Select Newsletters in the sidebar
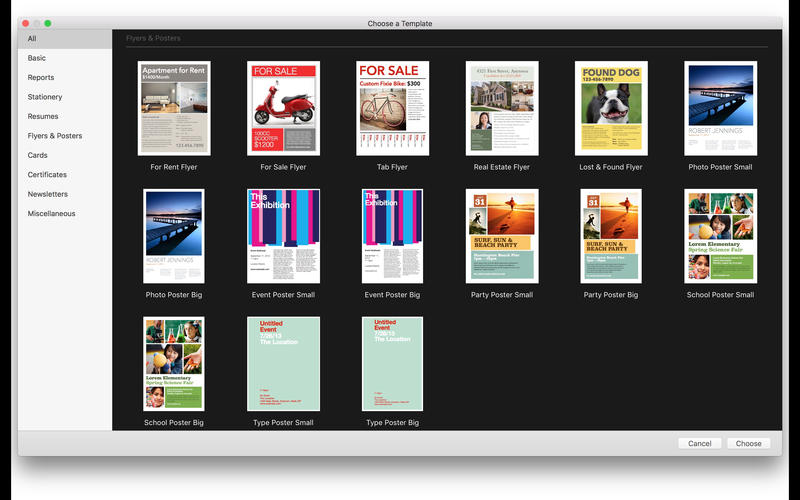This screenshot has width=800, height=500. (48, 194)
